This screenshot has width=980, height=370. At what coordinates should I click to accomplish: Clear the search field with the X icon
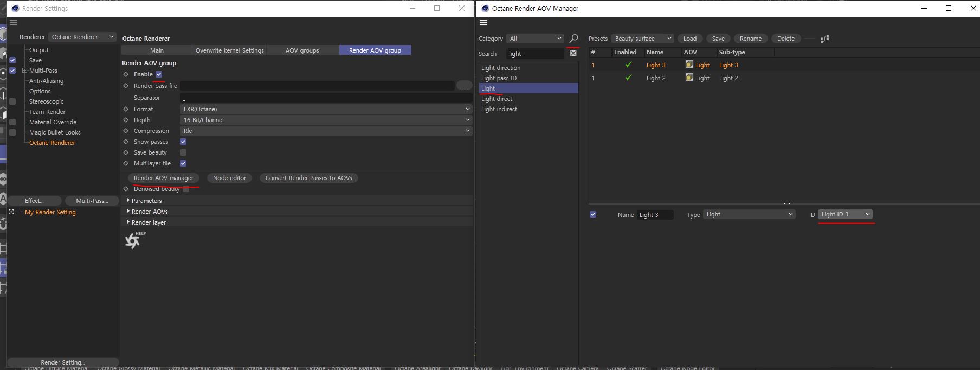tap(573, 54)
